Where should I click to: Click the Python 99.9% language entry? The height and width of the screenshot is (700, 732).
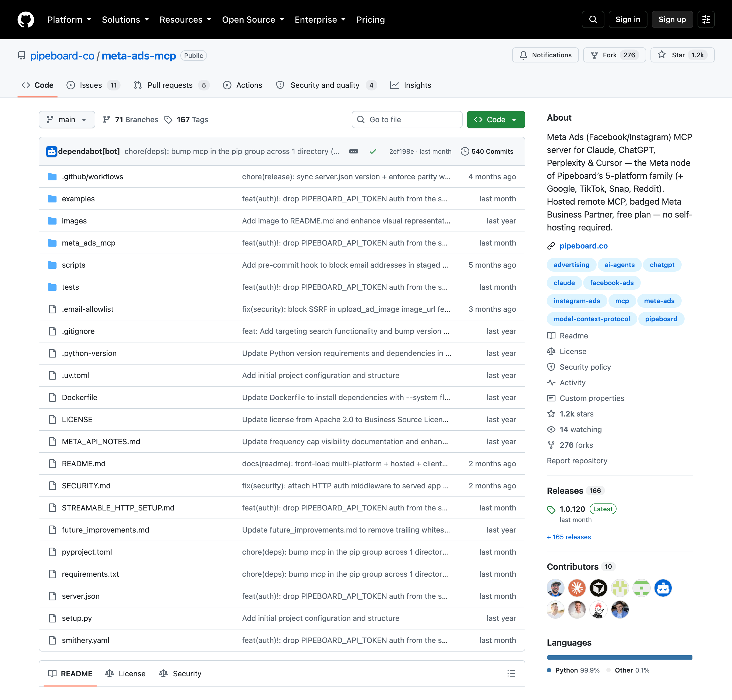coord(573,670)
